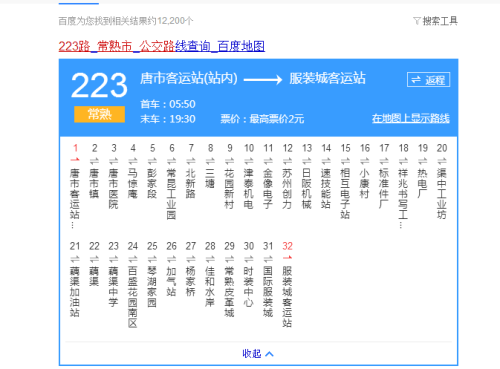The height and width of the screenshot is (369, 500).
Task: Click 在地图上显示路线 link
Action: 411,118
